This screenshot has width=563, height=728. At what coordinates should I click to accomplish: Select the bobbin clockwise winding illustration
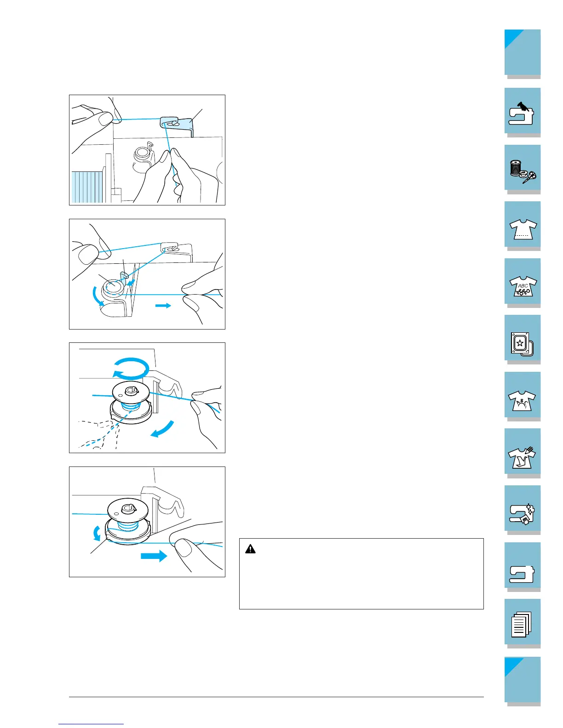point(147,398)
